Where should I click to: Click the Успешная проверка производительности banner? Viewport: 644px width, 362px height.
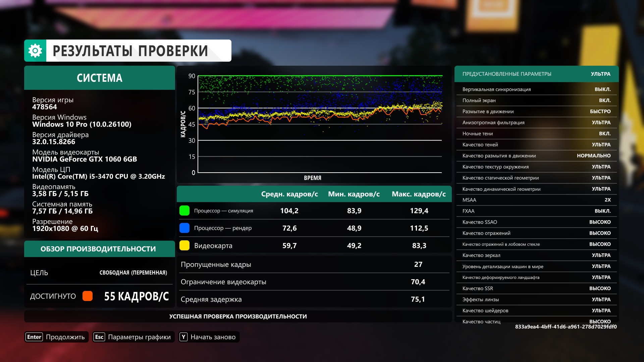pos(238,316)
